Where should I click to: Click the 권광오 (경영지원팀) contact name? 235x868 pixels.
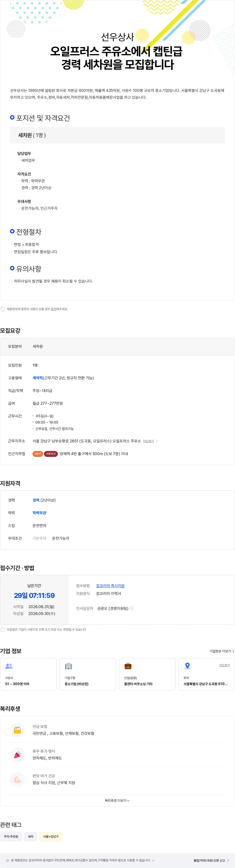[112, 608]
